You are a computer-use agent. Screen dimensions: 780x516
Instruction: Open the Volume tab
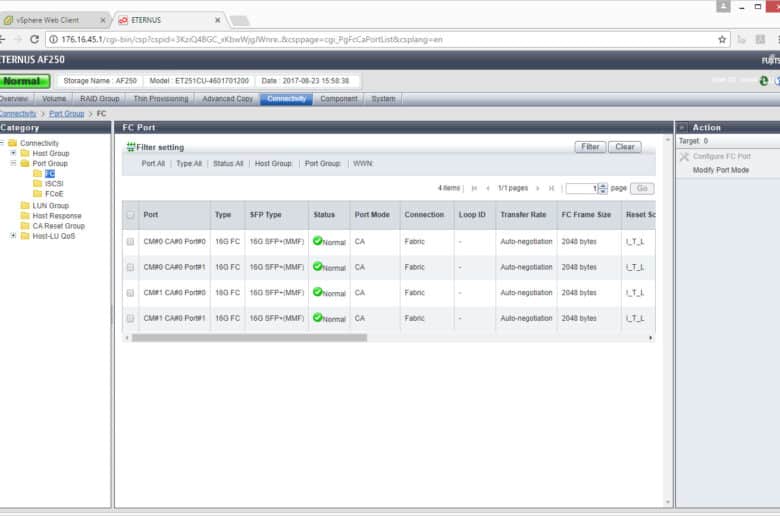click(54, 99)
